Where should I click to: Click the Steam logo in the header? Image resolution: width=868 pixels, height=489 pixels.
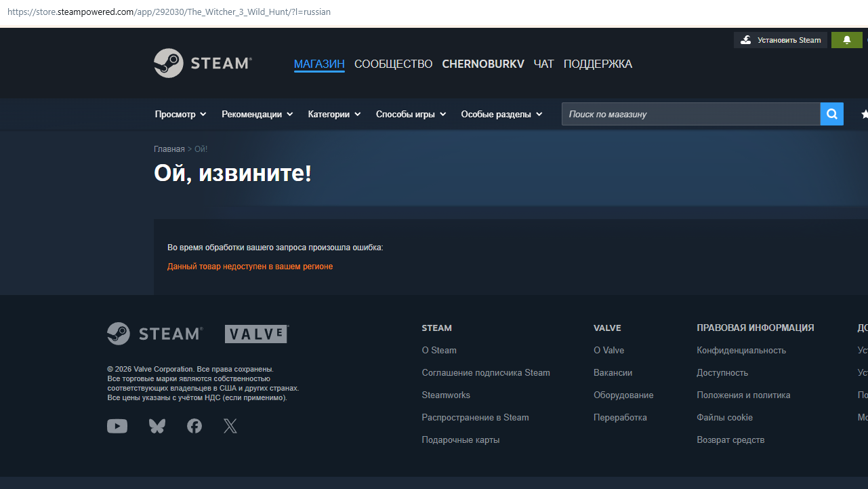[203, 63]
